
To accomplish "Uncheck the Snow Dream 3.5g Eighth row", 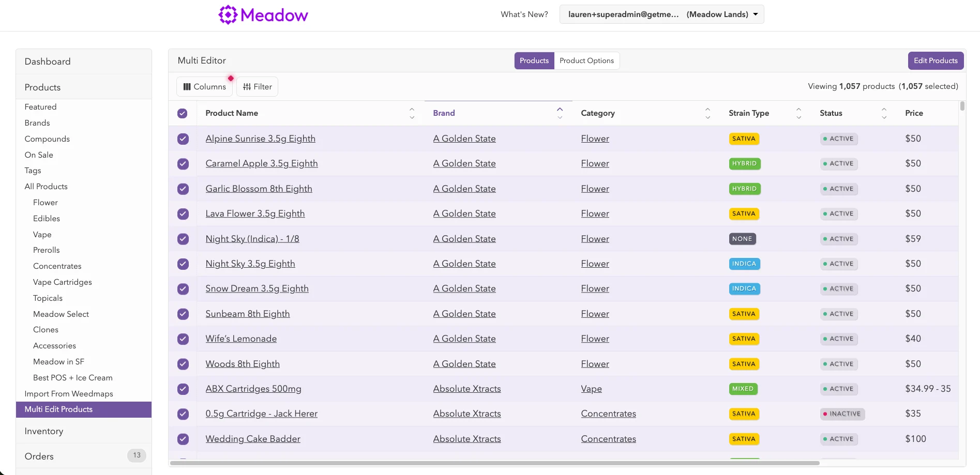I will [183, 288].
